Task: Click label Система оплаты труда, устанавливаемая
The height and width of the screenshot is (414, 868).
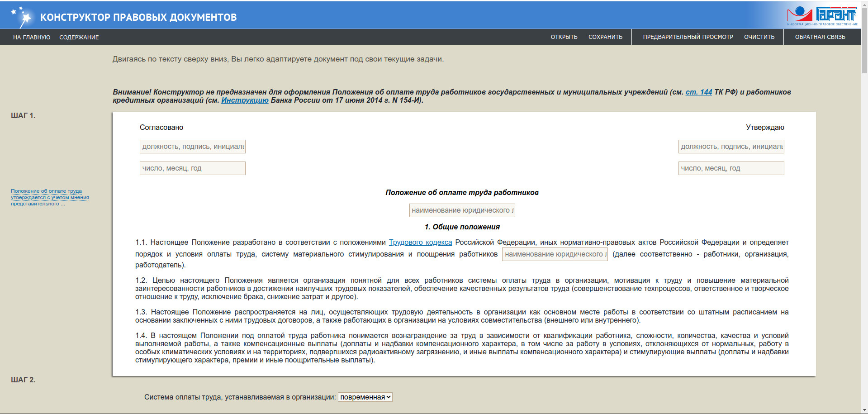Action: pyautogui.click(x=240, y=397)
